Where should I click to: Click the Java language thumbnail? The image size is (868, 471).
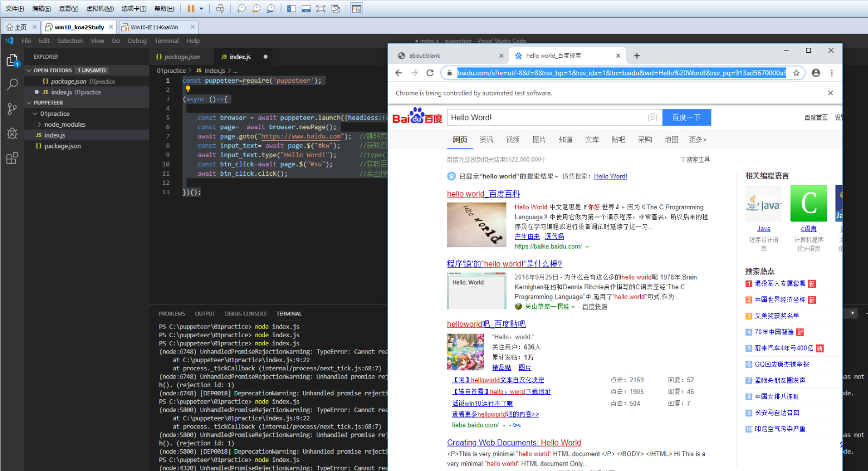click(x=764, y=203)
